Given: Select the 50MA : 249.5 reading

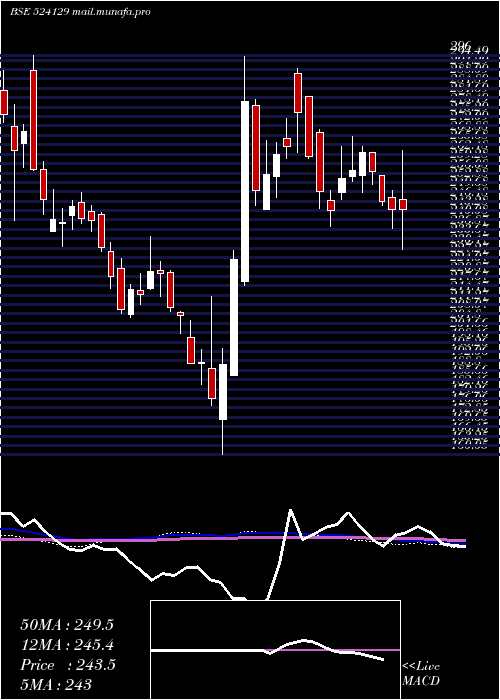Looking at the screenshot, I should 67,625.
